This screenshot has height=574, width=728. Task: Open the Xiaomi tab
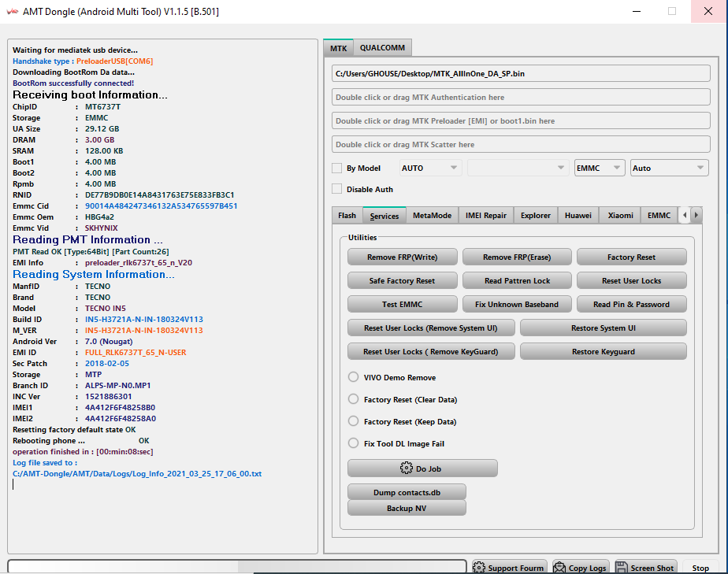pos(620,216)
